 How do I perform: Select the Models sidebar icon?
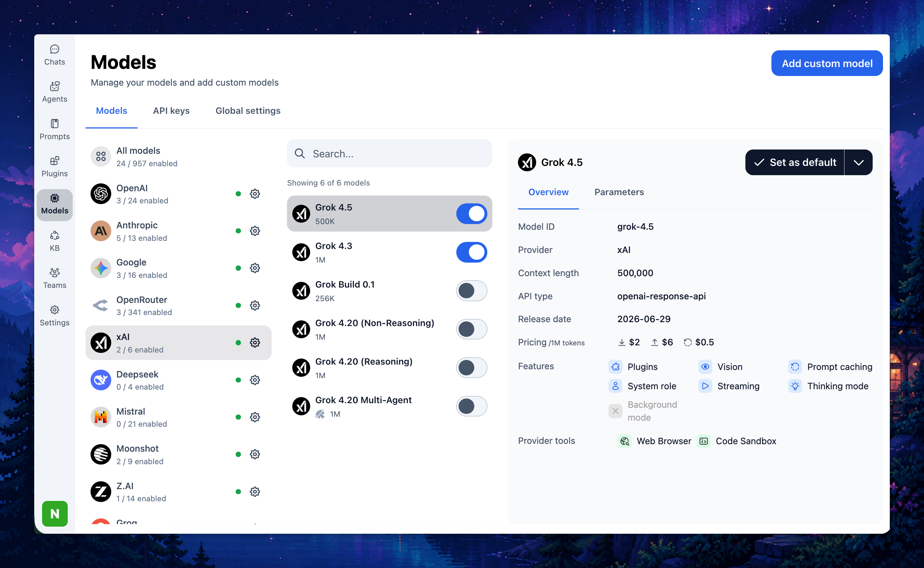[55, 204]
